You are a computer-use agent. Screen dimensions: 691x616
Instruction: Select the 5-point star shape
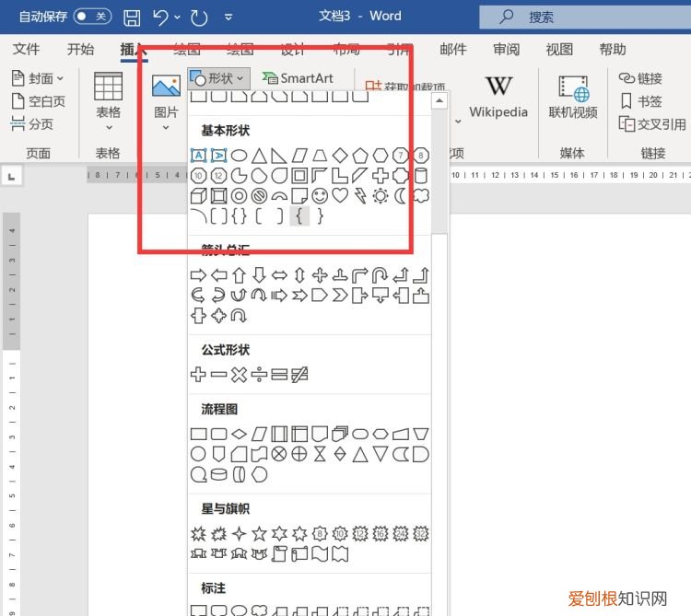(259, 533)
